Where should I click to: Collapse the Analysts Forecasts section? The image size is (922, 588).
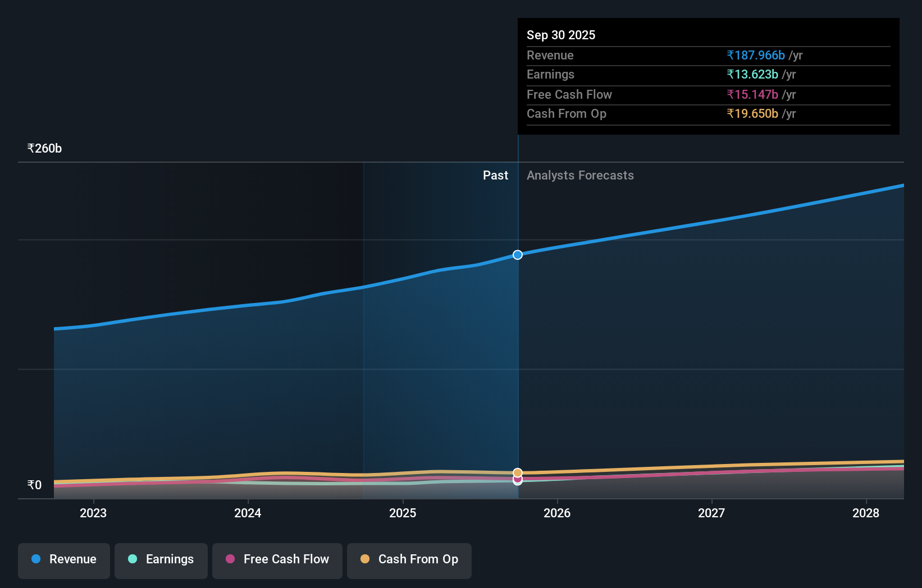(x=580, y=175)
